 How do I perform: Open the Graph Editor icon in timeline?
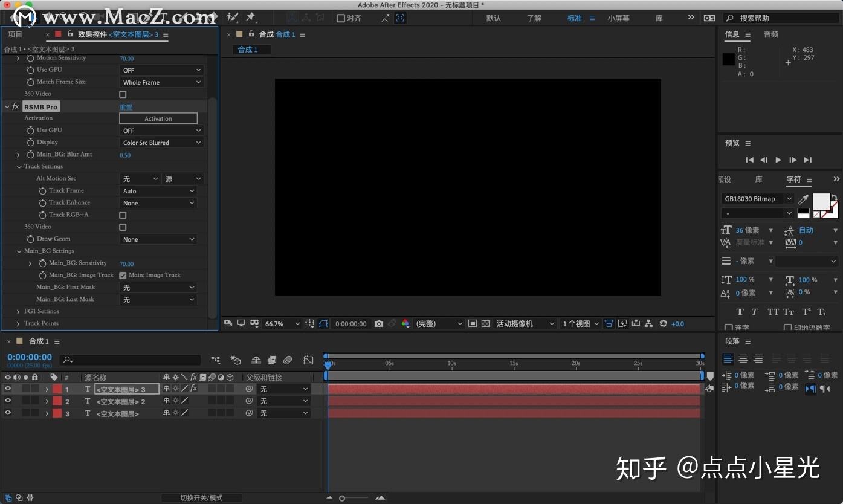click(x=308, y=360)
